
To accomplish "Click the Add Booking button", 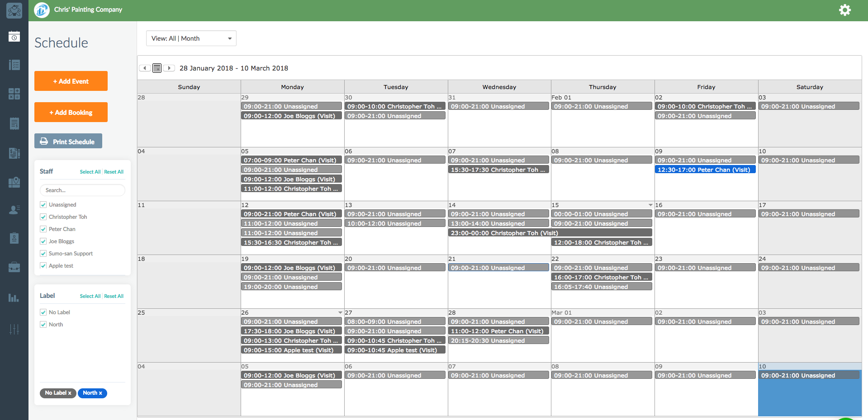I will (x=71, y=112).
